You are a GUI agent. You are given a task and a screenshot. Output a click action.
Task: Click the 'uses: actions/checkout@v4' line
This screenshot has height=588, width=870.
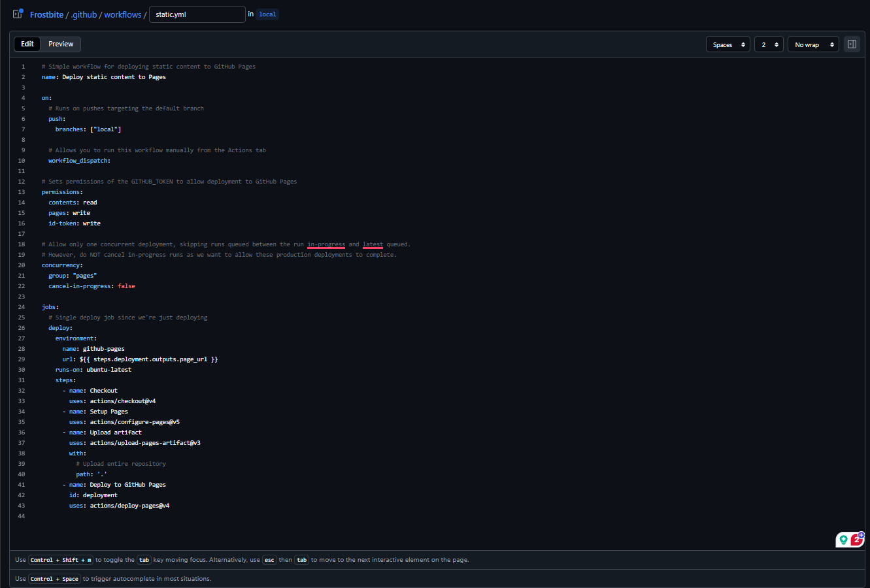pos(112,401)
